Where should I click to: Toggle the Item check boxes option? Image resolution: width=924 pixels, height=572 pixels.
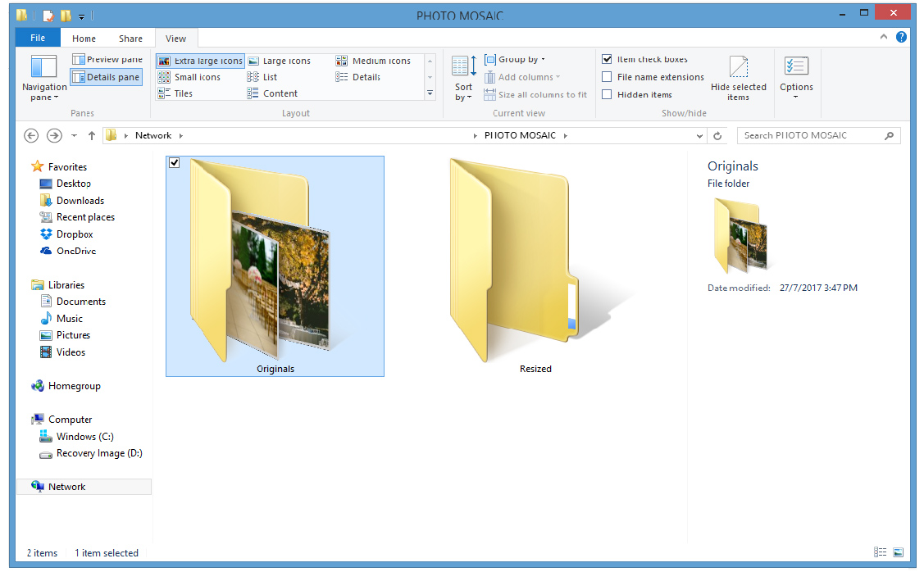pos(607,60)
